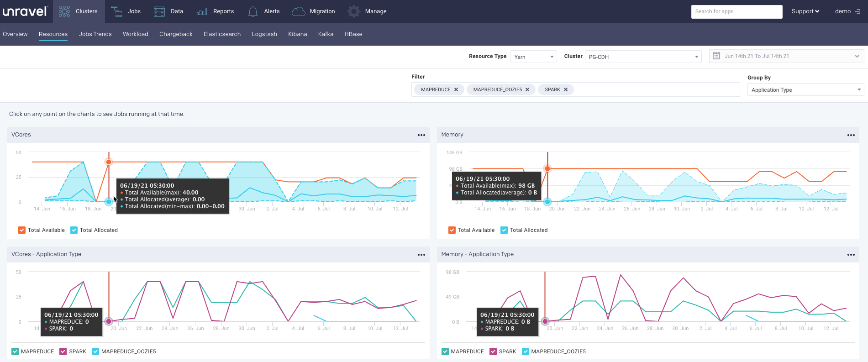Toggle MAPREDUCE in VCores Application Type legend
The width and height of the screenshot is (868, 362).
[x=15, y=352]
